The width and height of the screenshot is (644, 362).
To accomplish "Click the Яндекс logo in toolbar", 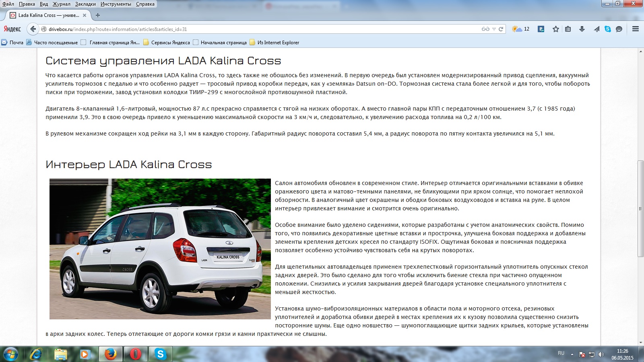I will tap(12, 29).
